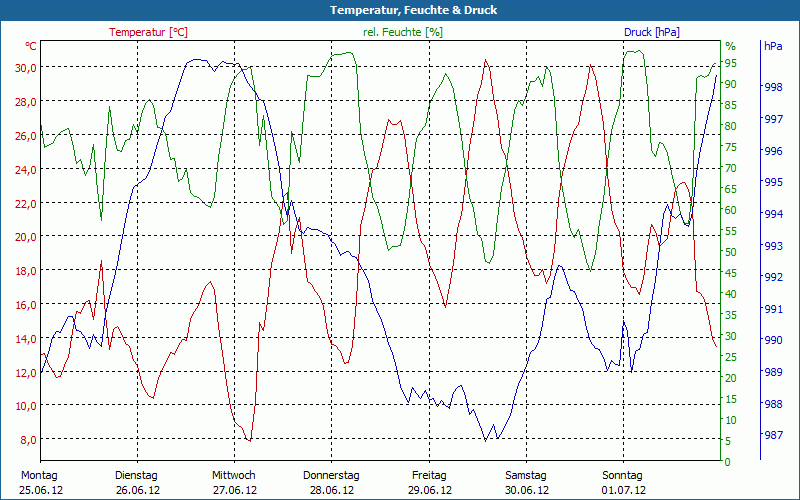The width and height of the screenshot is (800, 500).
Task: Click the '10,0' temperature axis value
Action: [26, 406]
